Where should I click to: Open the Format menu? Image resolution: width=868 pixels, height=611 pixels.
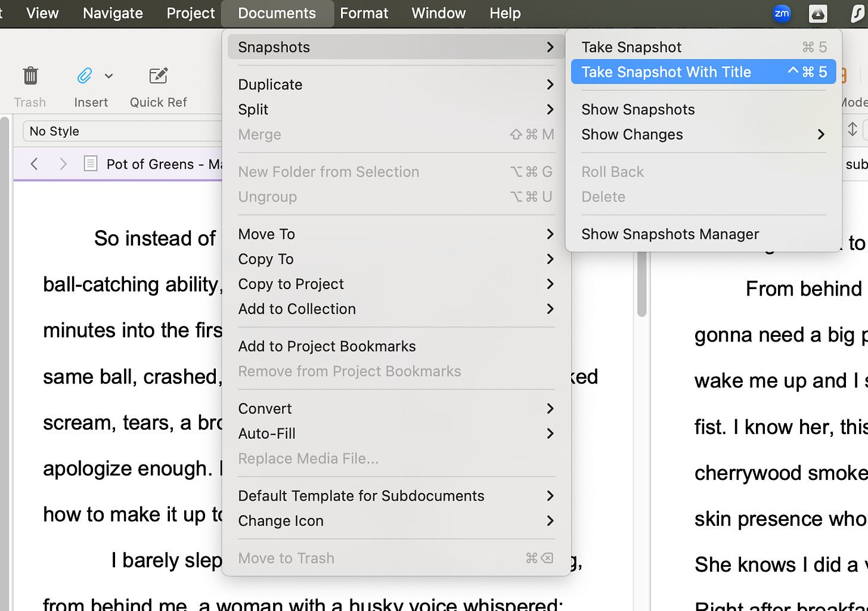point(364,13)
